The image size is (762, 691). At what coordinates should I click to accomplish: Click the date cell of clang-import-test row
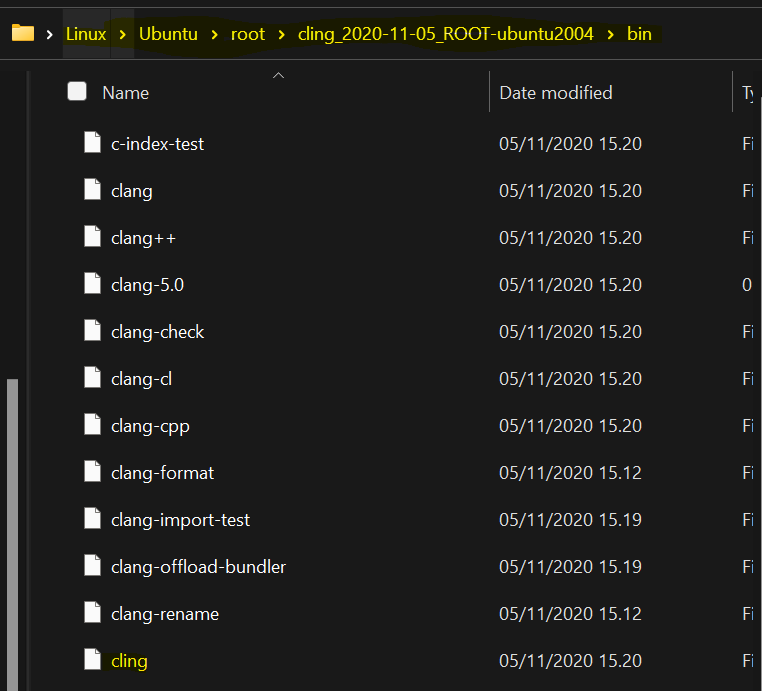[x=571, y=520]
